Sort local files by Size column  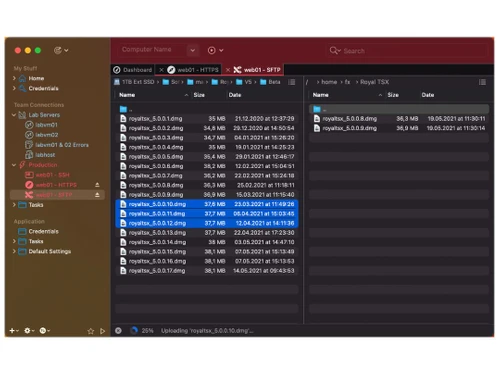pyautogui.click(x=199, y=95)
